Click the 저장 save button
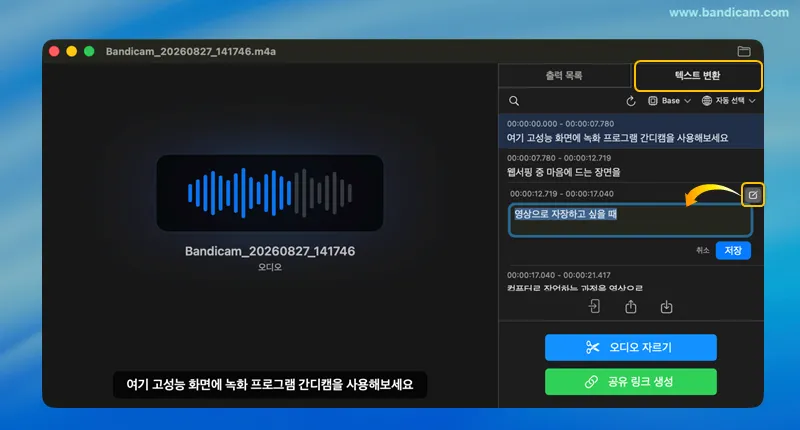 pyautogui.click(x=733, y=250)
